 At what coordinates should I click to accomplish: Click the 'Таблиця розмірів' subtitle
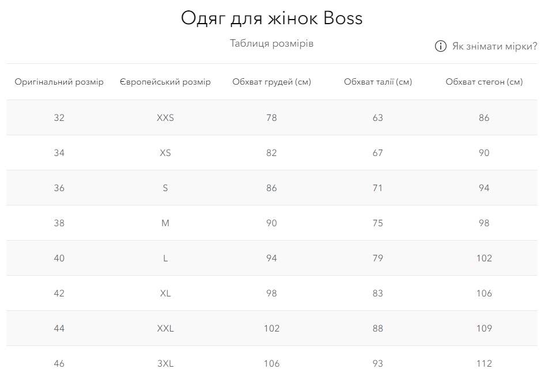271,43
